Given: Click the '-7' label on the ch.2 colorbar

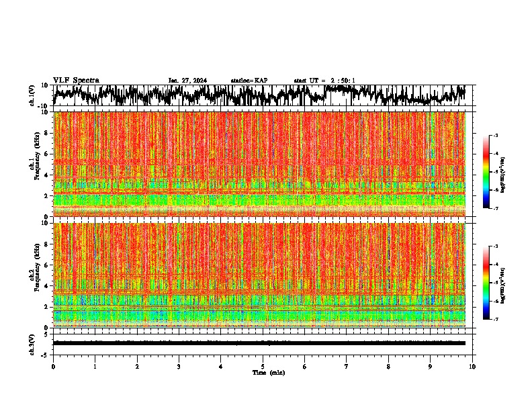Looking at the screenshot, I should (x=496, y=319).
